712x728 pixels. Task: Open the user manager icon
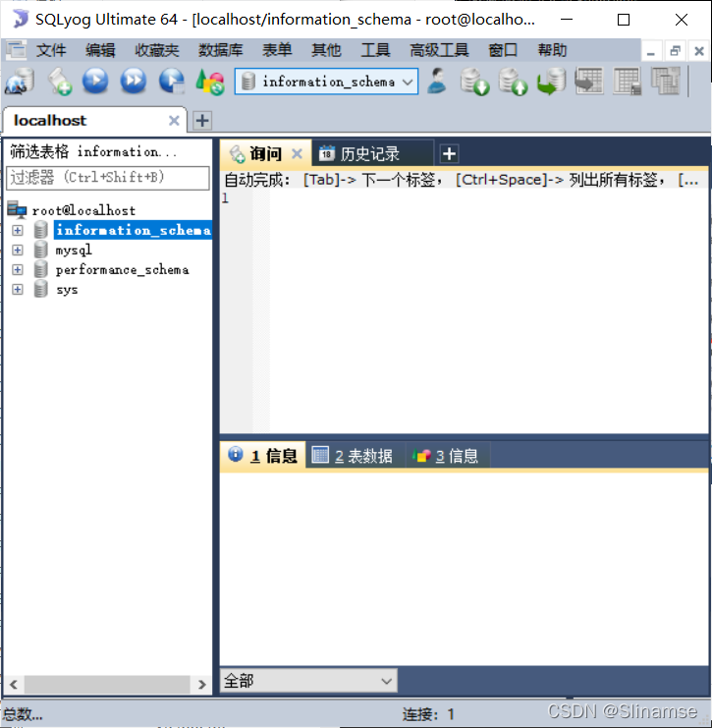click(x=437, y=81)
